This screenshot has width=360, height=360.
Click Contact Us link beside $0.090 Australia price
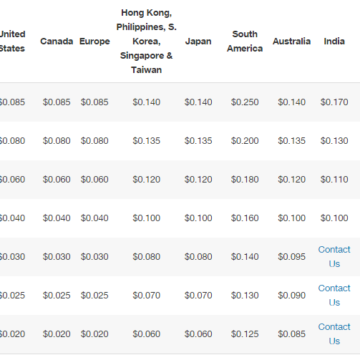(334, 295)
